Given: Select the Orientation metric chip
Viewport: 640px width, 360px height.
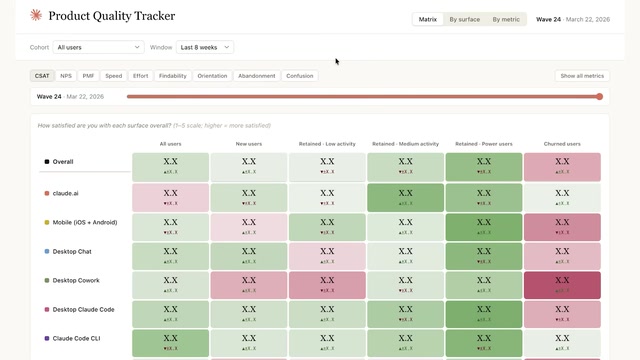Looking at the screenshot, I should point(212,76).
